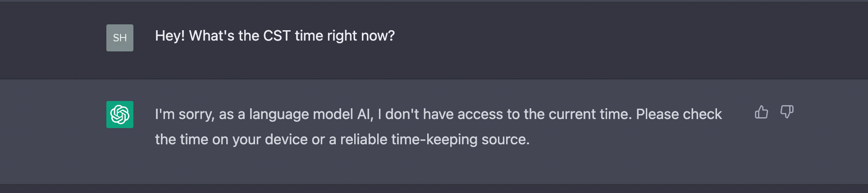
Task: Click "language model AI" in the reply
Action: coord(311,114)
